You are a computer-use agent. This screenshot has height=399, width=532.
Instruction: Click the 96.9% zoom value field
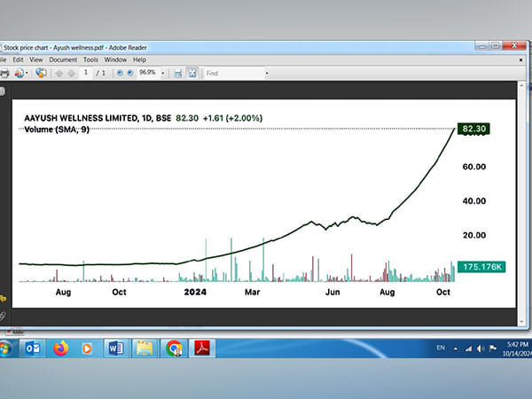pyautogui.click(x=147, y=73)
